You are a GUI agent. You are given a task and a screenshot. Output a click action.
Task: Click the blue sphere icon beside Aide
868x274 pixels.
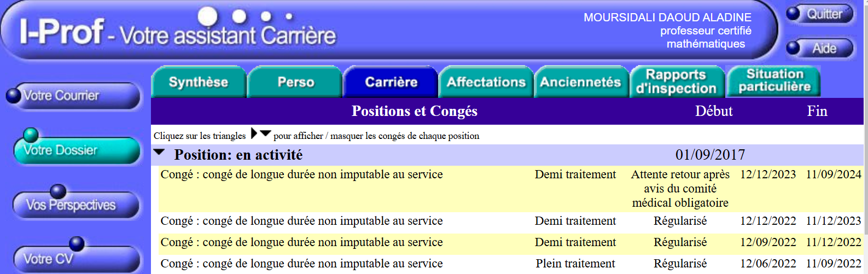794,48
